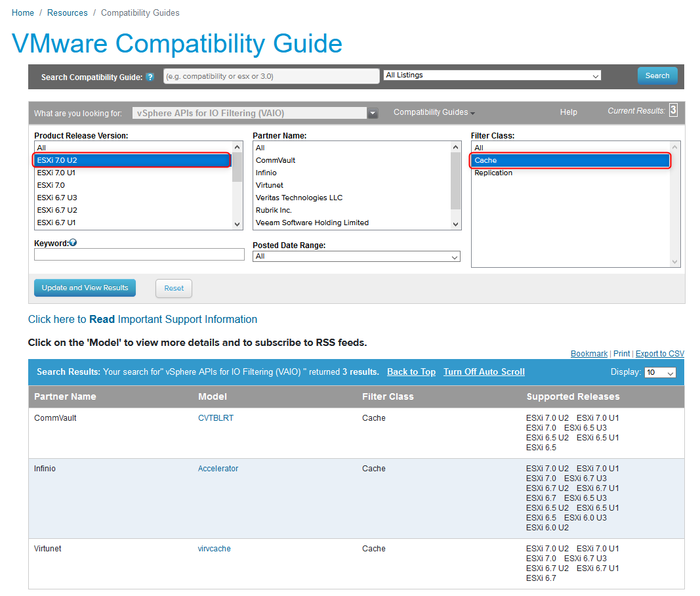
Task: Select All in Filter Class list
Action: point(571,148)
